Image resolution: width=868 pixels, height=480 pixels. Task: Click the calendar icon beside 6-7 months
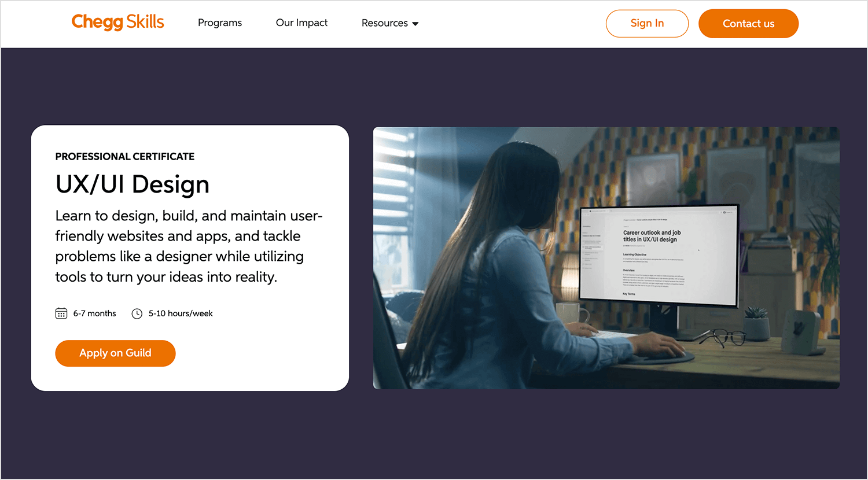(x=61, y=313)
